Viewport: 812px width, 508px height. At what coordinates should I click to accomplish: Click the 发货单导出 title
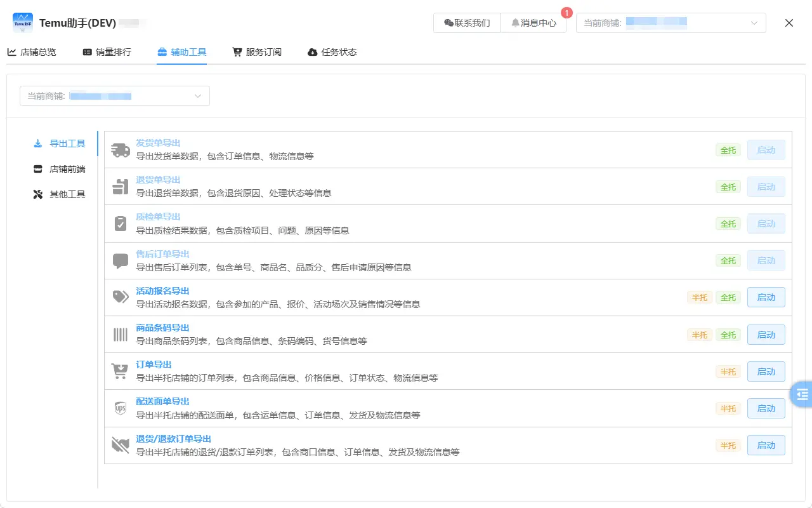tap(158, 143)
